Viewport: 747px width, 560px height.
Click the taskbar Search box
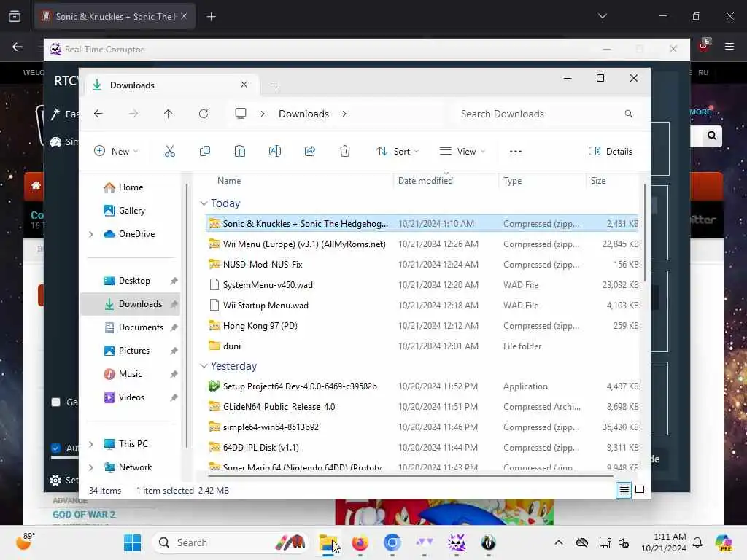[231, 542]
